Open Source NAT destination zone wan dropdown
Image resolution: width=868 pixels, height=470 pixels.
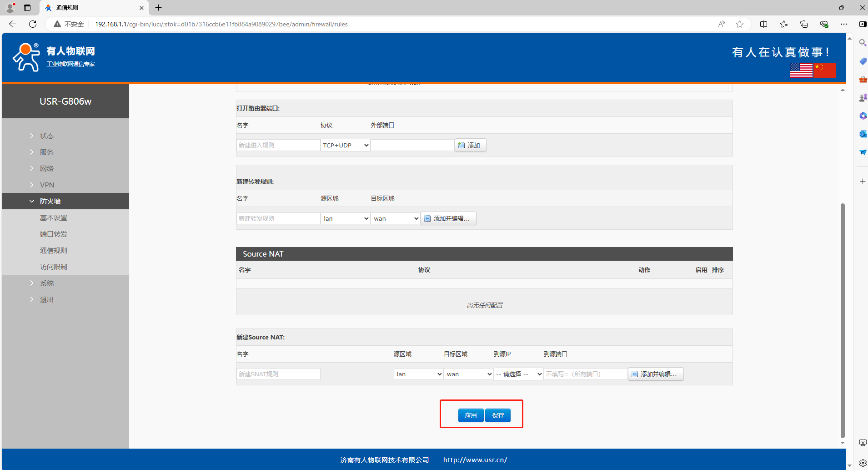pyautogui.click(x=468, y=374)
